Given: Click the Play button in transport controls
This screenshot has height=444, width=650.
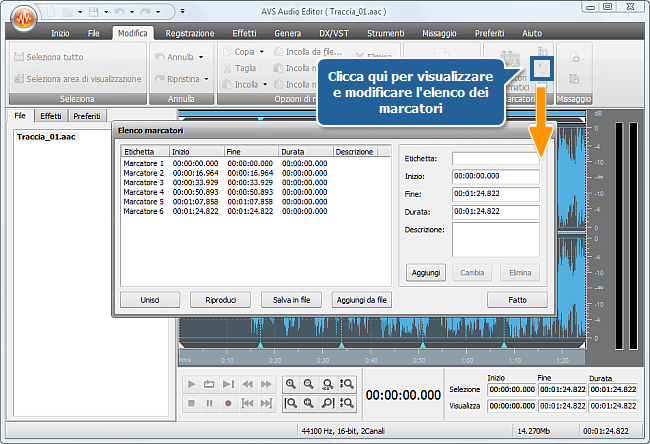Looking at the screenshot, I should click(191, 384).
